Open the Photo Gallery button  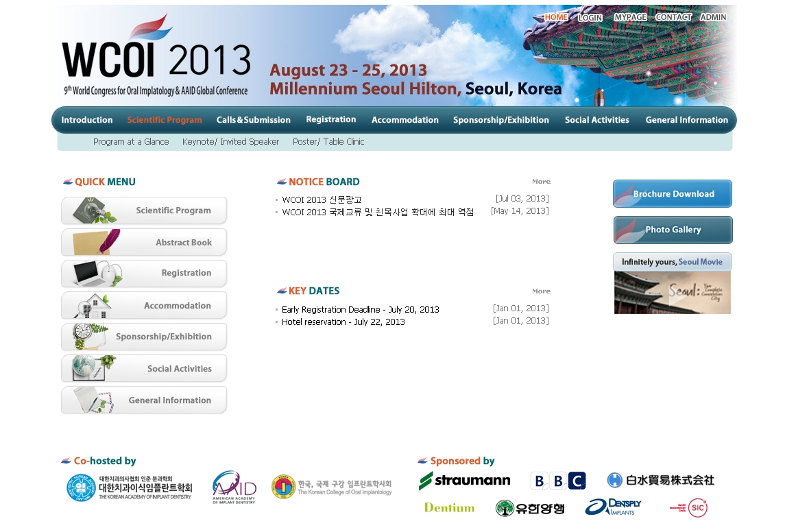673,230
